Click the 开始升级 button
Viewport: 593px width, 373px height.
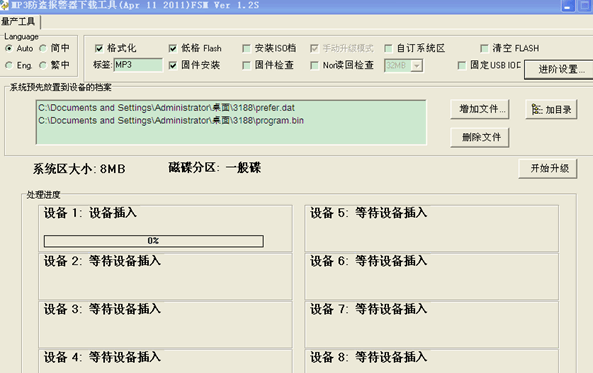point(548,168)
